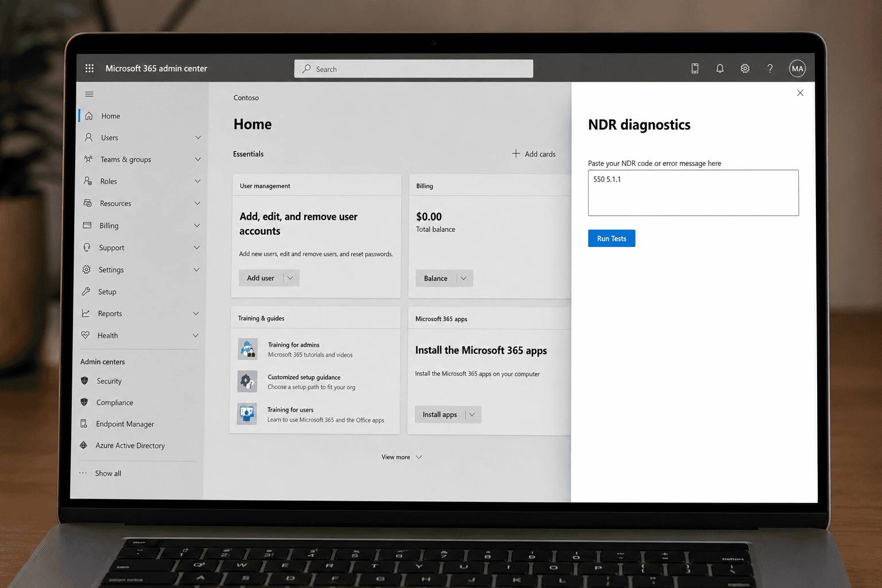Click the Compliance shield icon
The width and height of the screenshot is (882, 588).
84,402
